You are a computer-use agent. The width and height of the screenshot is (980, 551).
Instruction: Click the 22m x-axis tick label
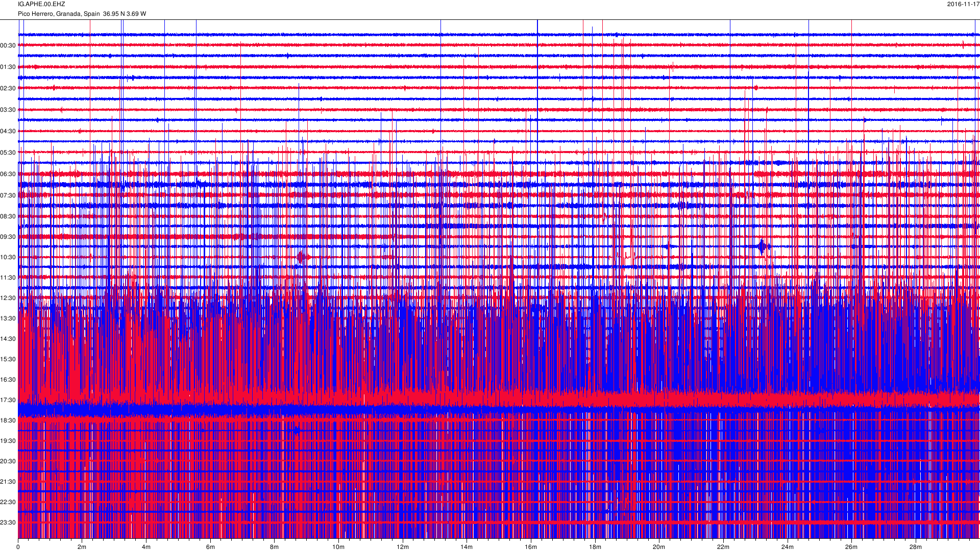(x=723, y=547)
